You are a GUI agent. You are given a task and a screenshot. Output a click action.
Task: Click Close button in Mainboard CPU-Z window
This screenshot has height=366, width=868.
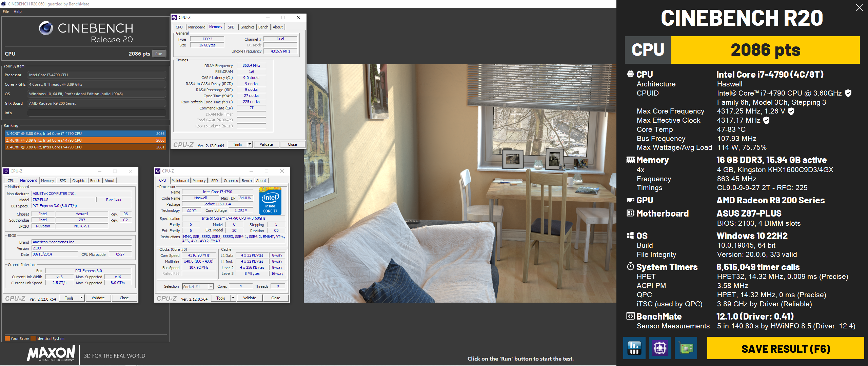[124, 298]
